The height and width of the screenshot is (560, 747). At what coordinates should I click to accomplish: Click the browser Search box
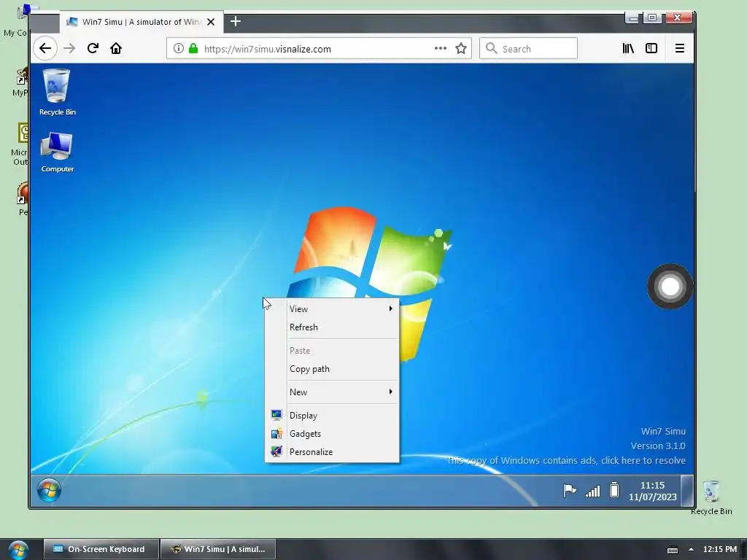tap(528, 49)
